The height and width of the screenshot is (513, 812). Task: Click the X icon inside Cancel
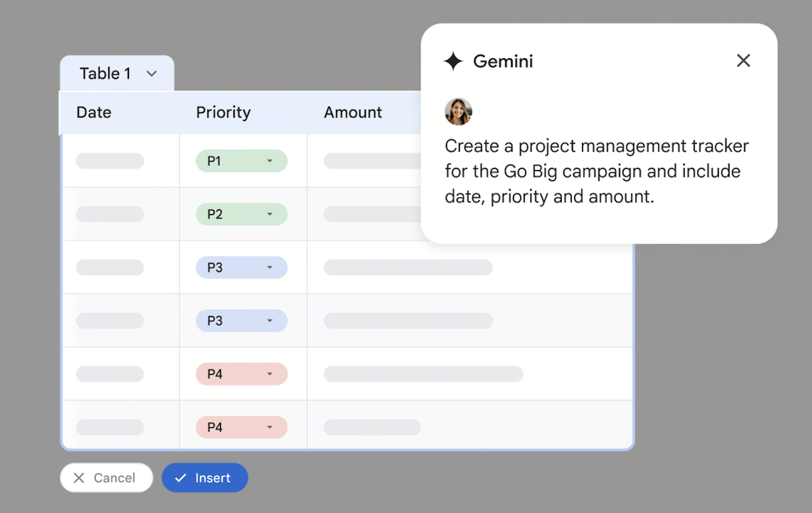(79, 478)
